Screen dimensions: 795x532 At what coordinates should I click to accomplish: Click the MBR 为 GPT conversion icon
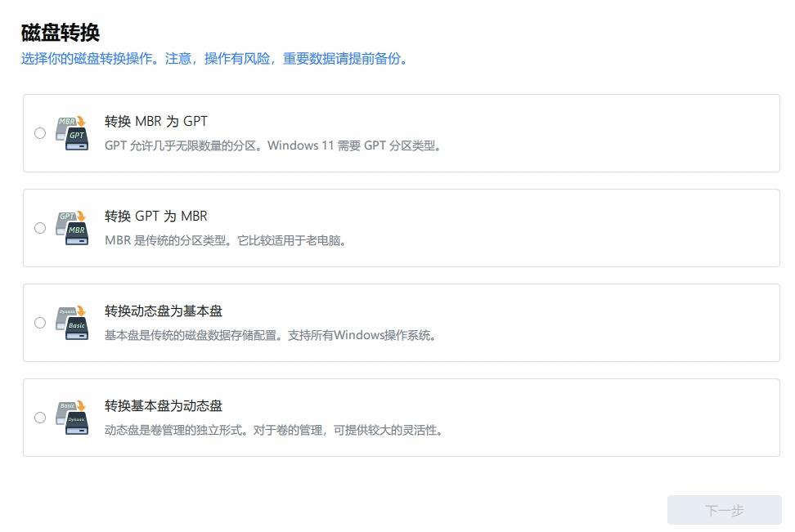pos(72,132)
